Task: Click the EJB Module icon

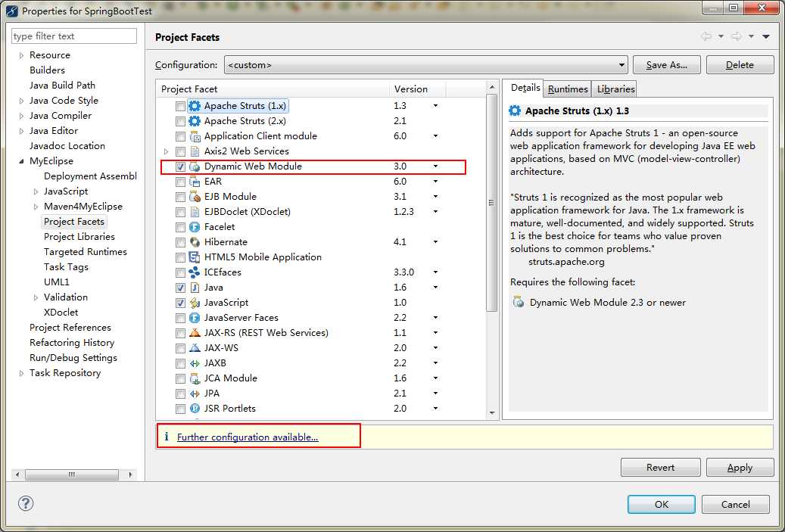Action: (195, 197)
